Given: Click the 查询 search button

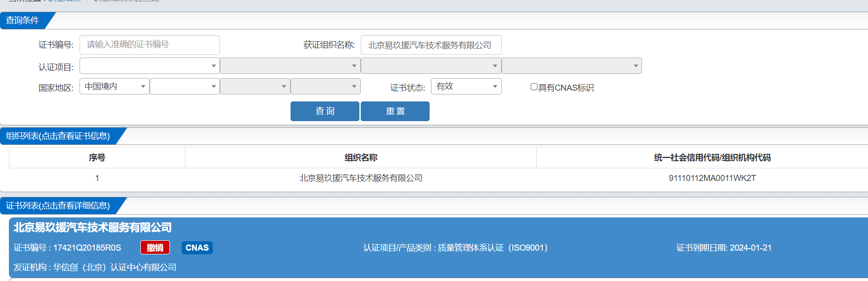Looking at the screenshot, I should tap(325, 111).
